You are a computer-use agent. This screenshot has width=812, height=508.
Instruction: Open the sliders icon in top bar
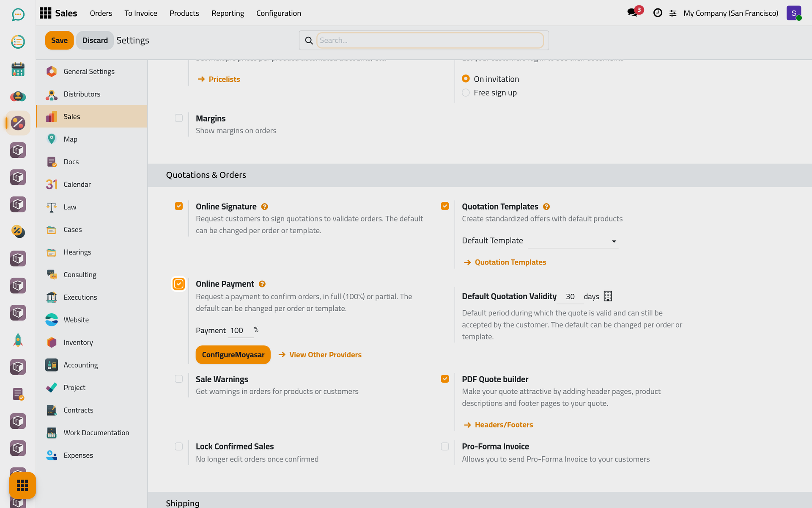click(x=673, y=13)
